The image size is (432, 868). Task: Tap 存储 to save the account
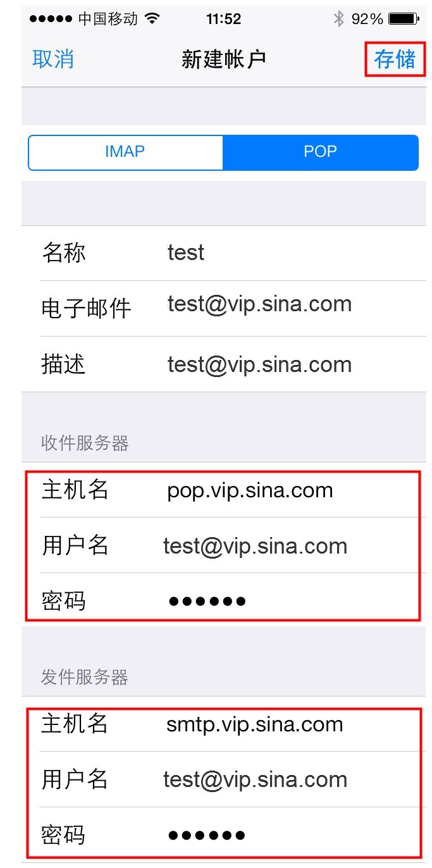395,59
